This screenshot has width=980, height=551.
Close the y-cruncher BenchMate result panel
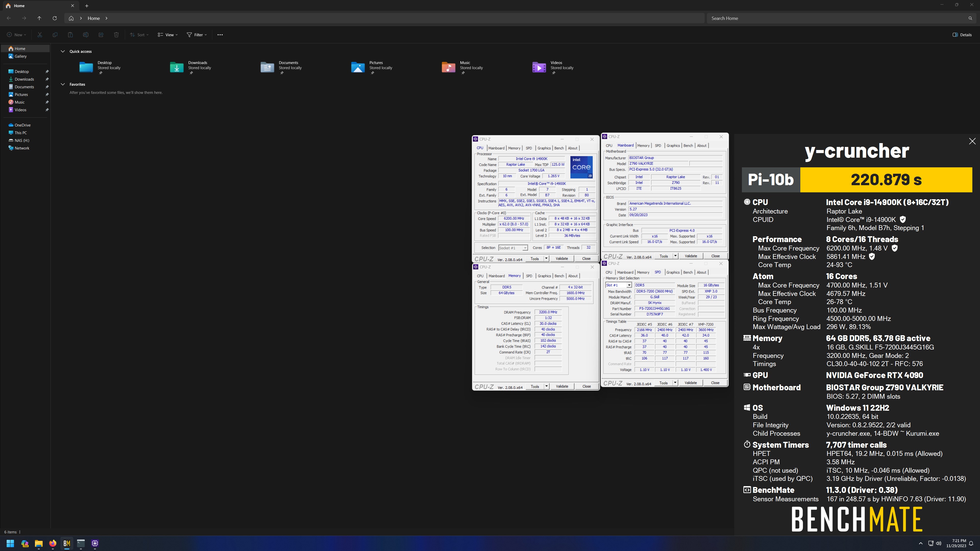pos(972,141)
